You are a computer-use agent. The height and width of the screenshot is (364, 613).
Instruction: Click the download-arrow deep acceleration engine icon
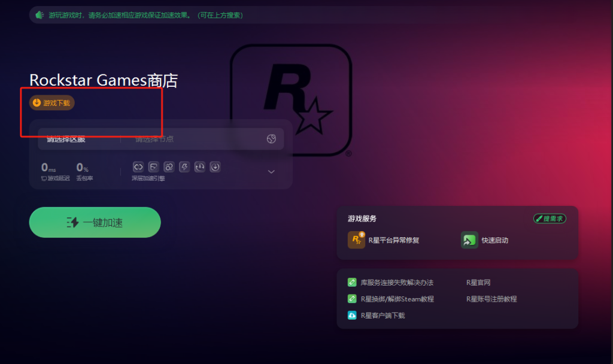tap(215, 167)
